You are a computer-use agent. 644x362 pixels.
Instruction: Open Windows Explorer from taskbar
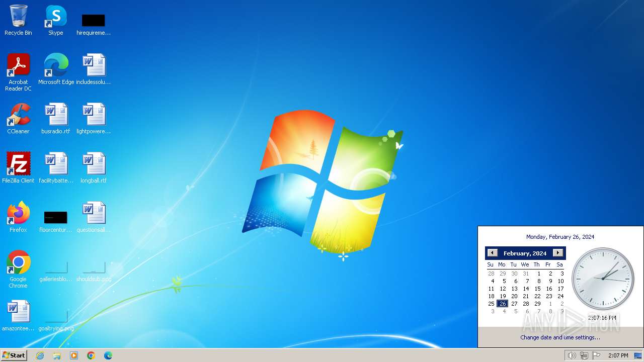(x=57, y=355)
